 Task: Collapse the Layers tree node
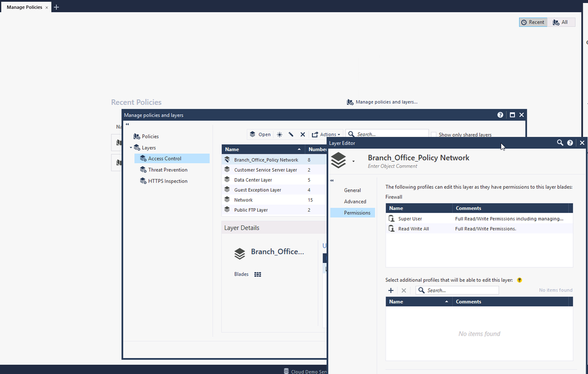tap(131, 148)
